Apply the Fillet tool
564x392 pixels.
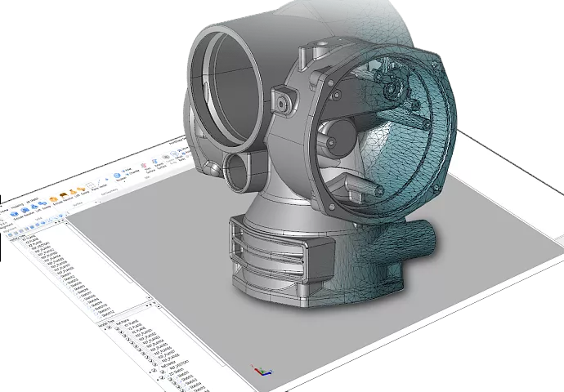127,170
